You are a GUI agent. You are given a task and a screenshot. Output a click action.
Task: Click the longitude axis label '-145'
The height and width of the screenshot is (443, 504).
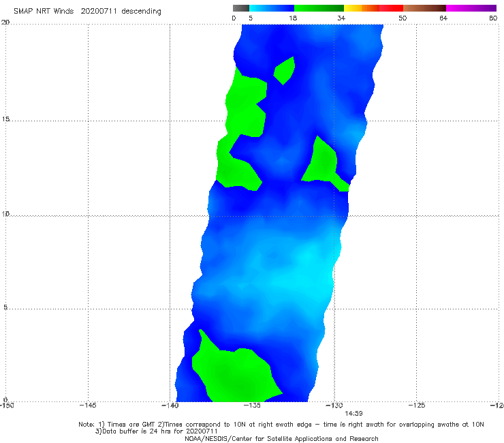[x=88, y=405]
